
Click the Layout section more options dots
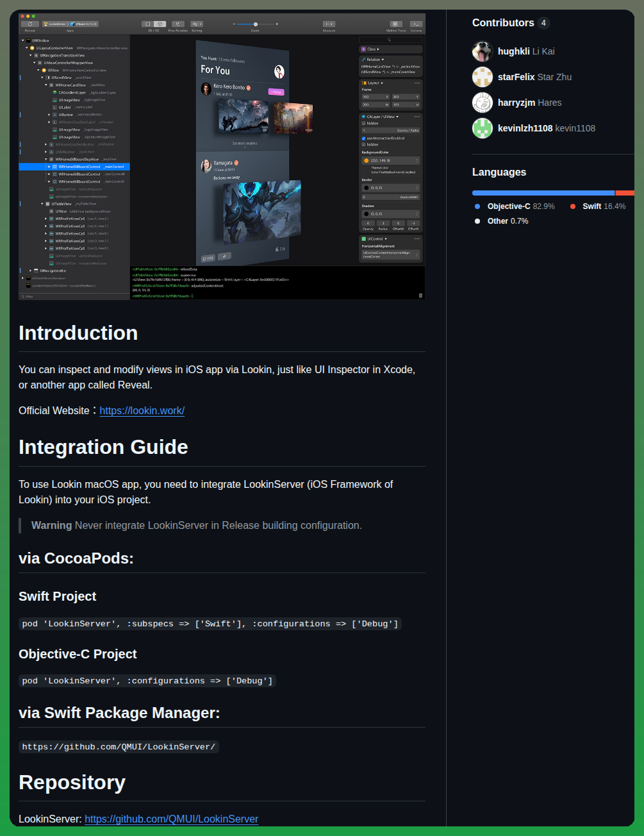point(417,83)
